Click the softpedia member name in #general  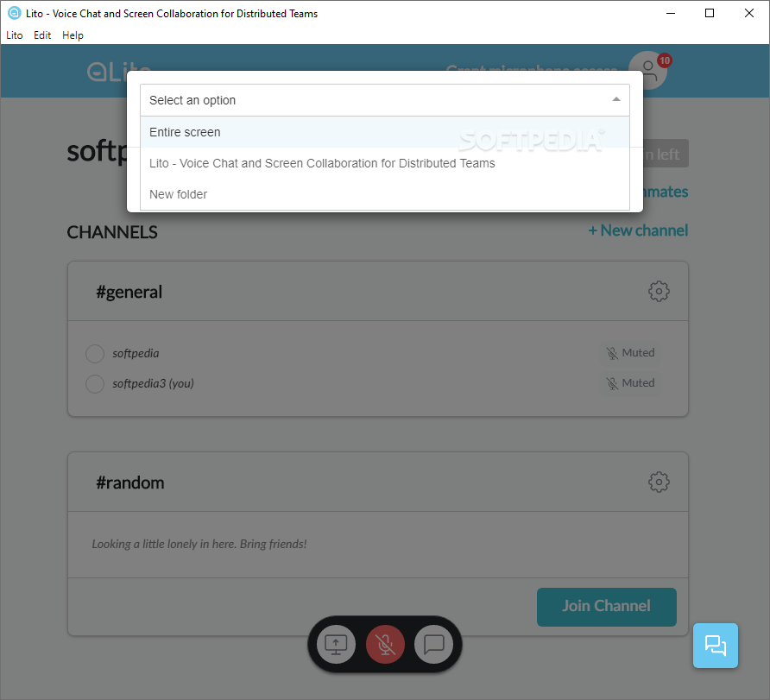click(x=136, y=353)
